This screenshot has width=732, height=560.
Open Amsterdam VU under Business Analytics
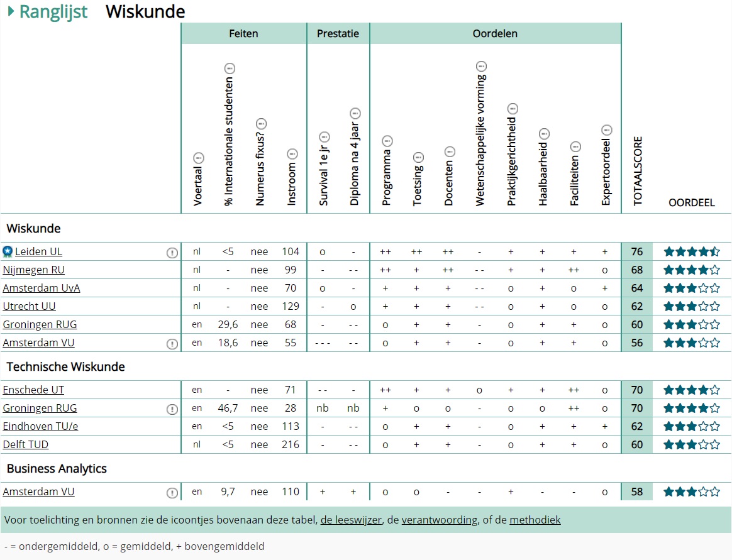pyautogui.click(x=38, y=491)
